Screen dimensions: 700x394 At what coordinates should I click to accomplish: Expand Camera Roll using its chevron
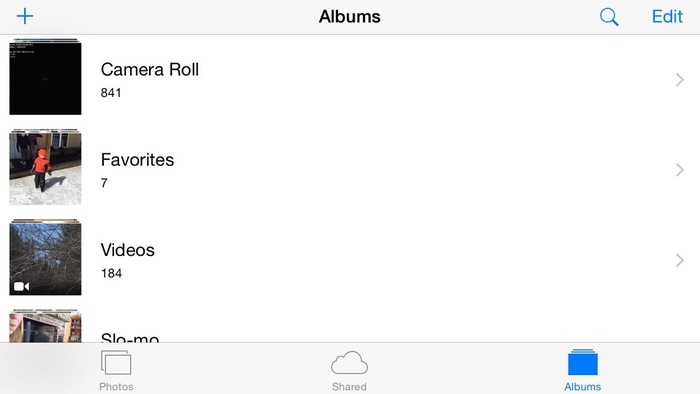679,79
